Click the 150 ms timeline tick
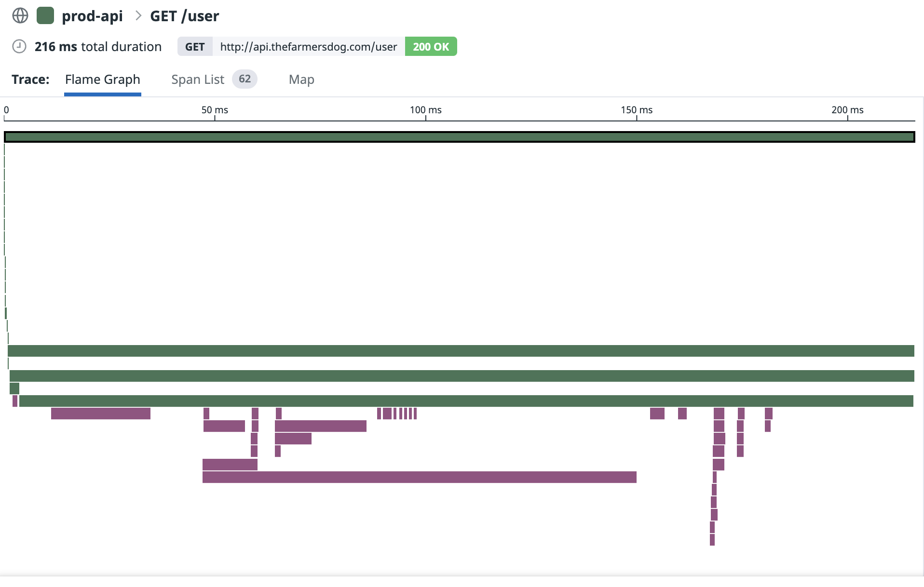 (x=637, y=110)
